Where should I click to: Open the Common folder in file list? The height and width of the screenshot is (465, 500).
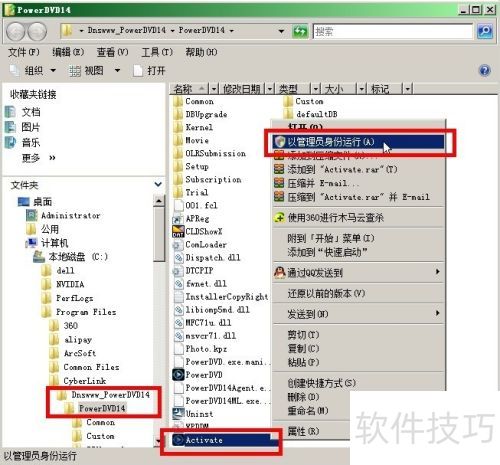coord(194,101)
